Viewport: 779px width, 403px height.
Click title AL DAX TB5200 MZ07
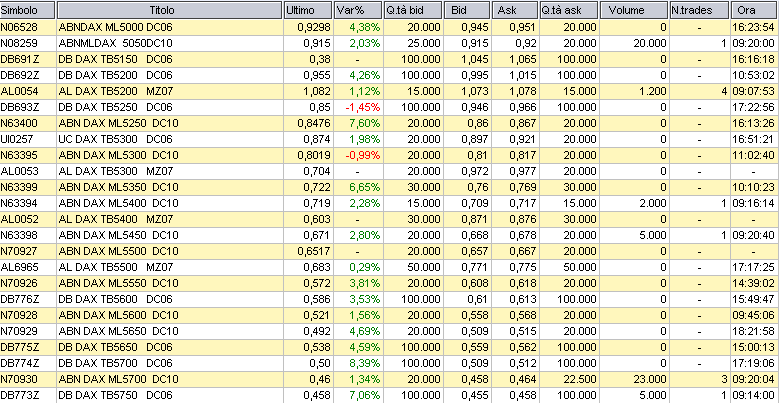tap(116, 91)
